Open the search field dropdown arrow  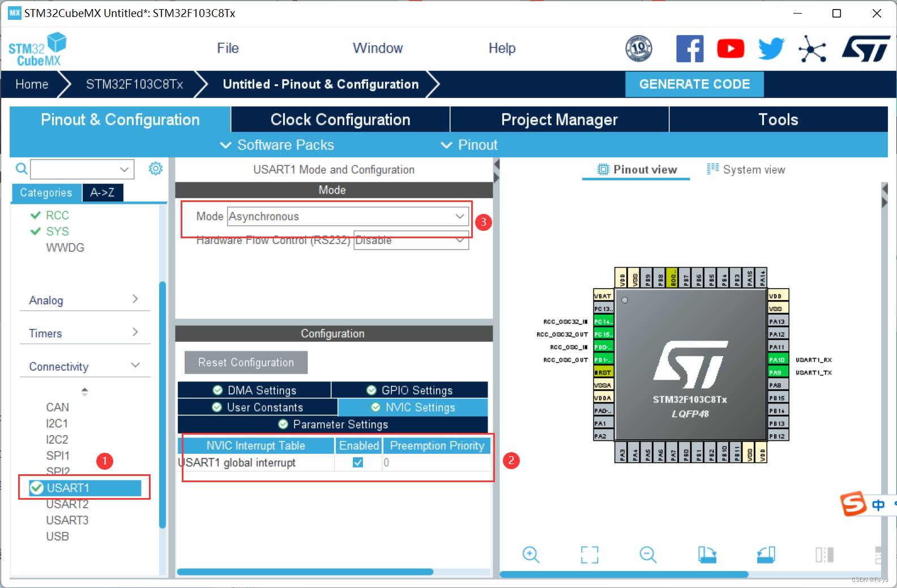point(125,169)
